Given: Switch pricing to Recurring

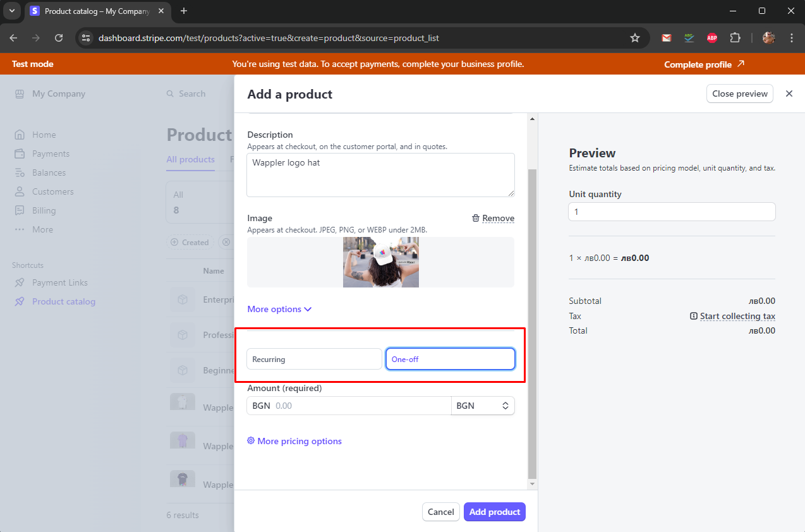Looking at the screenshot, I should pyautogui.click(x=313, y=358).
